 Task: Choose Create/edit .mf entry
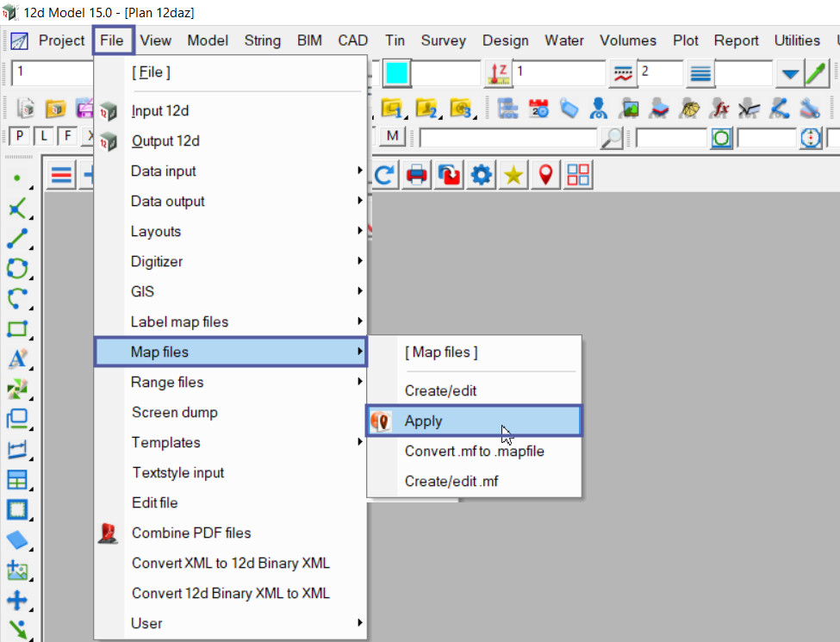pyautogui.click(x=474, y=481)
